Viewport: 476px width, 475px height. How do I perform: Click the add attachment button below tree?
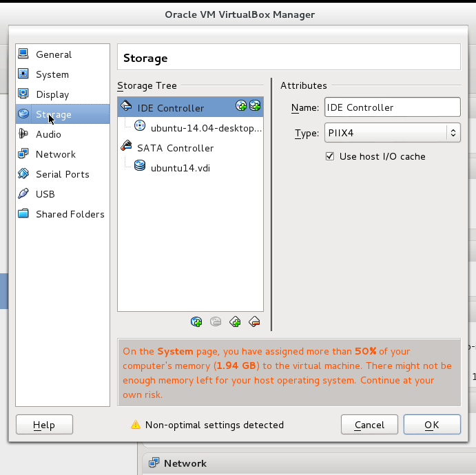point(196,321)
